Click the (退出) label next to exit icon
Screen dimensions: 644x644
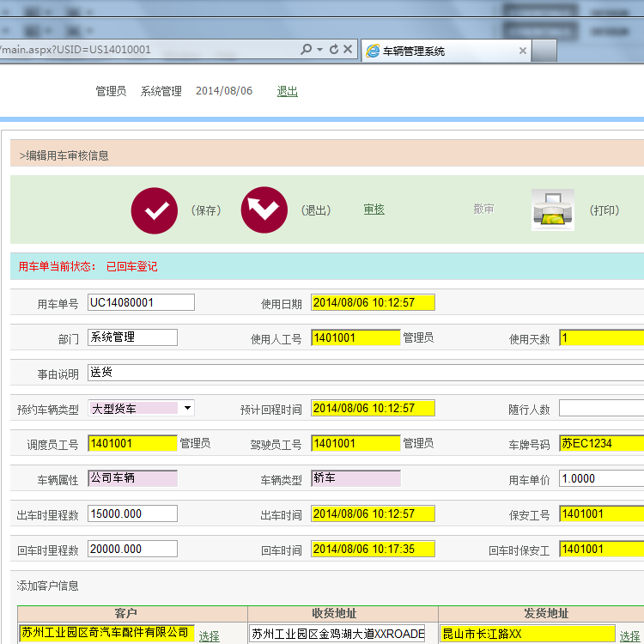coord(316,210)
